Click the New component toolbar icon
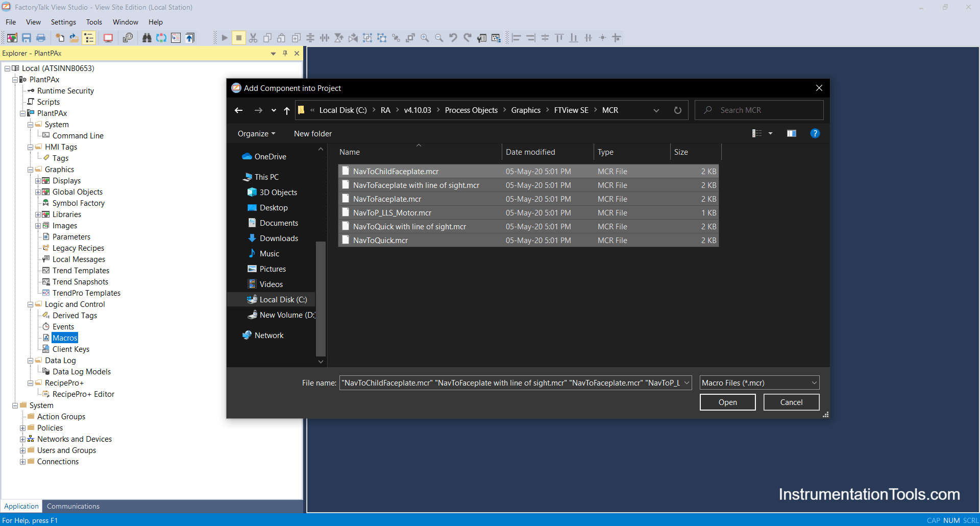Image resolution: width=980 pixels, height=526 pixels. tap(60, 38)
